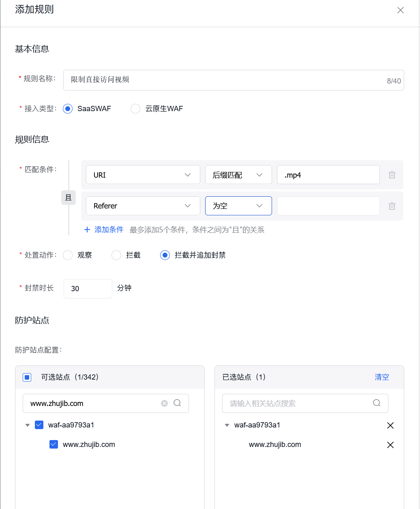Choose the 观察 action
This screenshot has height=509, width=420.
point(68,255)
